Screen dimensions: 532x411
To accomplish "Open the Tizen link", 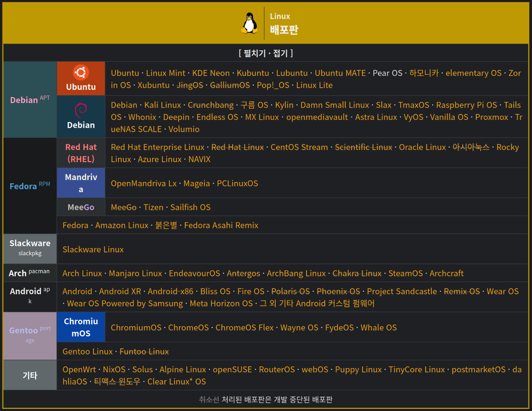I will pos(153,207).
